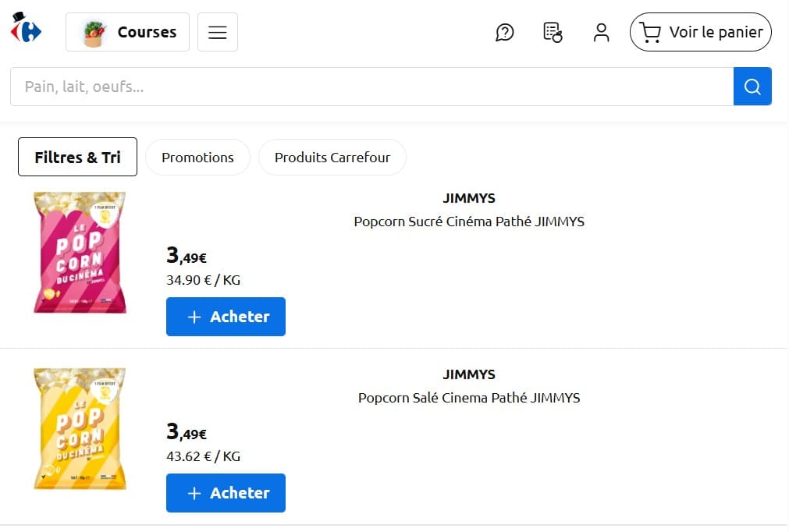The height and width of the screenshot is (532, 789).
Task: Open the hamburger menu
Action: [x=218, y=32]
